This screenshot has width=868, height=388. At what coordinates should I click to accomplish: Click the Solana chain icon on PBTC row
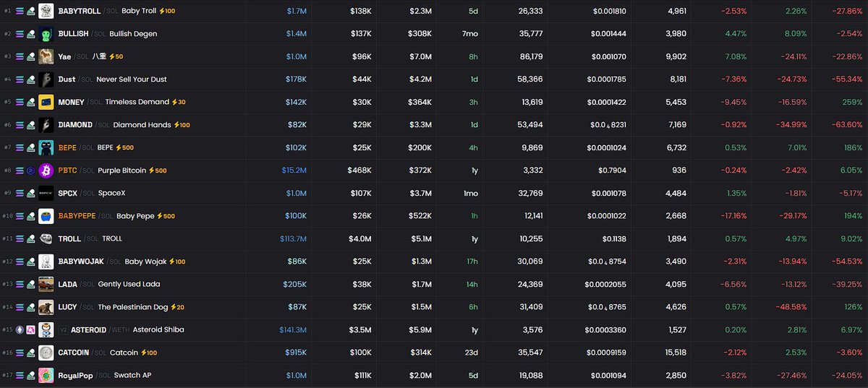click(x=20, y=171)
